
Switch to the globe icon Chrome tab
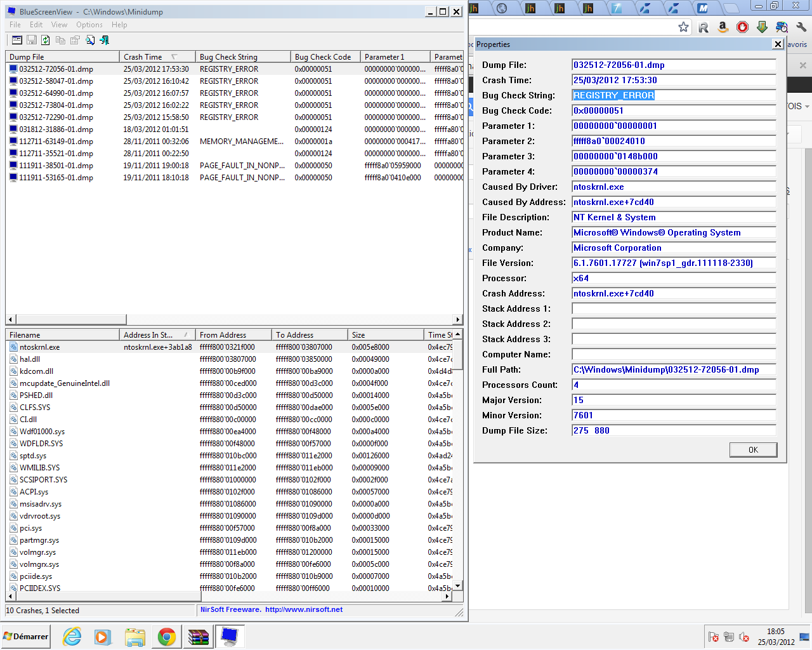[x=502, y=8]
